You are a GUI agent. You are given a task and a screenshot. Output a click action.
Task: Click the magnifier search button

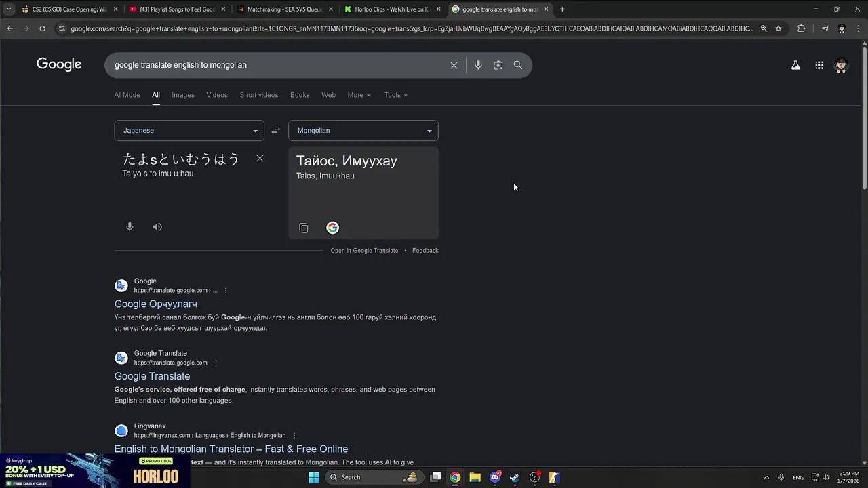pos(518,65)
